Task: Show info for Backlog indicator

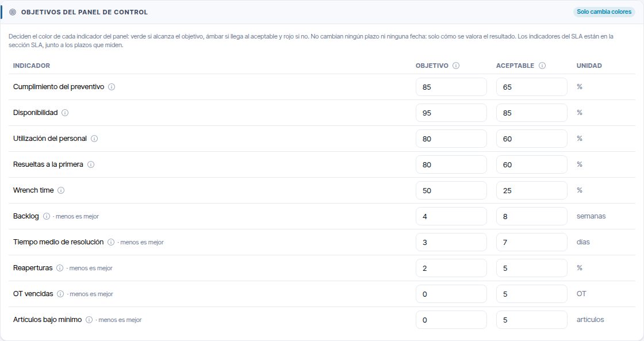Action: pos(47,217)
